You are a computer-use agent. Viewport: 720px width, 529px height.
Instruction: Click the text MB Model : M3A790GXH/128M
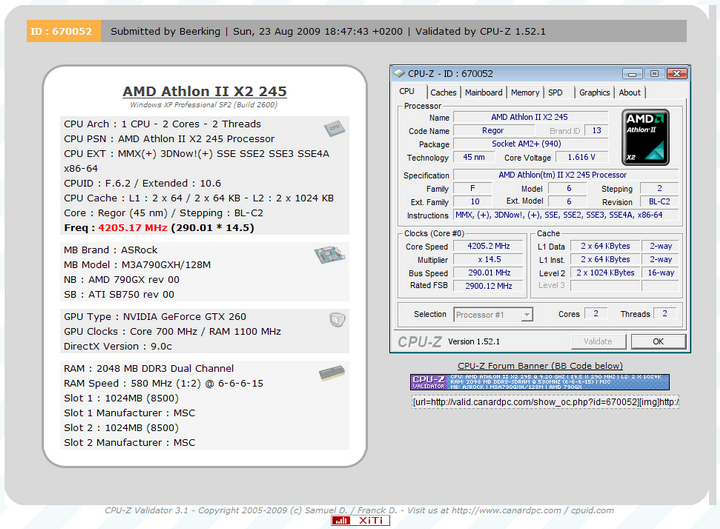point(137,265)
